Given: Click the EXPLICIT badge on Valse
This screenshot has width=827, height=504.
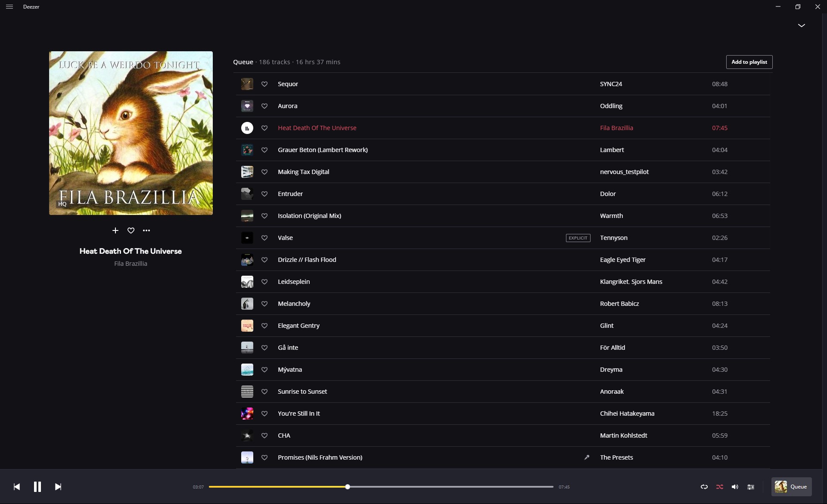Looking at the screenshot, I should tap(578, 238).
